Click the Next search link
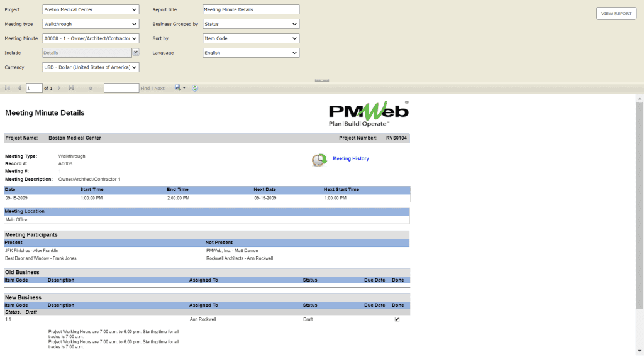The width and height of the screenshot is (644, 362). pos(159,88)
